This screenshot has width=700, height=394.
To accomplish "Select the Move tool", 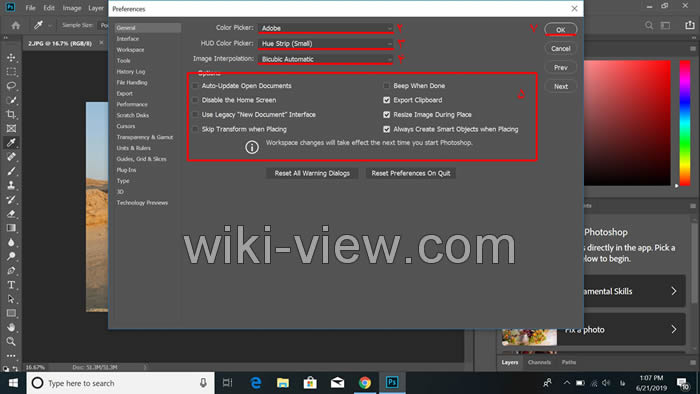I will (11, 58).
